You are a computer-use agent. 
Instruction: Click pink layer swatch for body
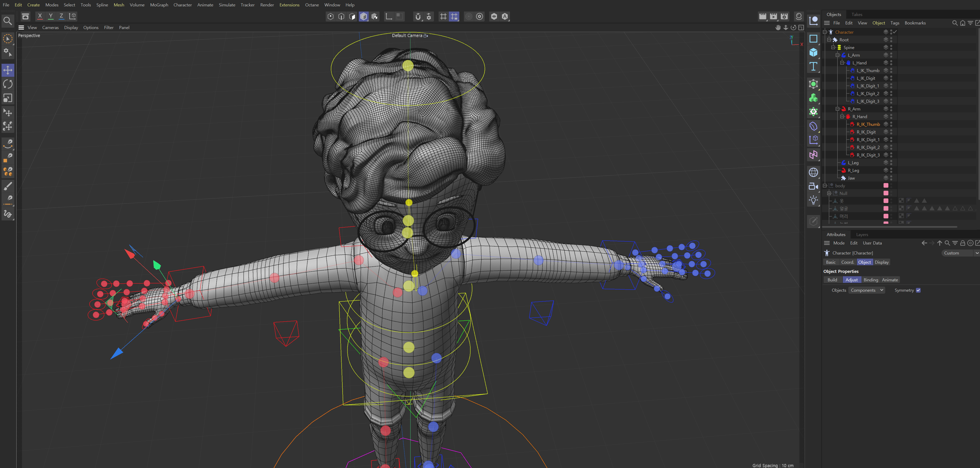pos(886,185)
